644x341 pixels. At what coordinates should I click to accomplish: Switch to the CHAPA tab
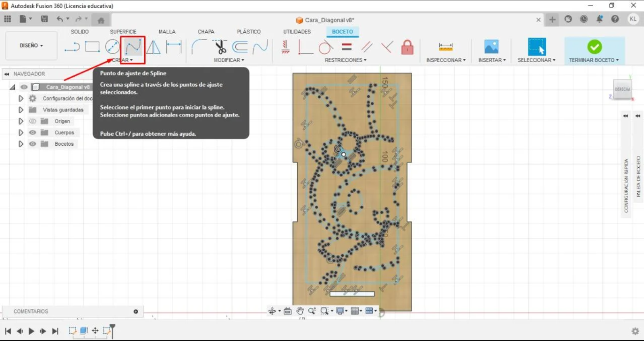click(x=206, y=31)
